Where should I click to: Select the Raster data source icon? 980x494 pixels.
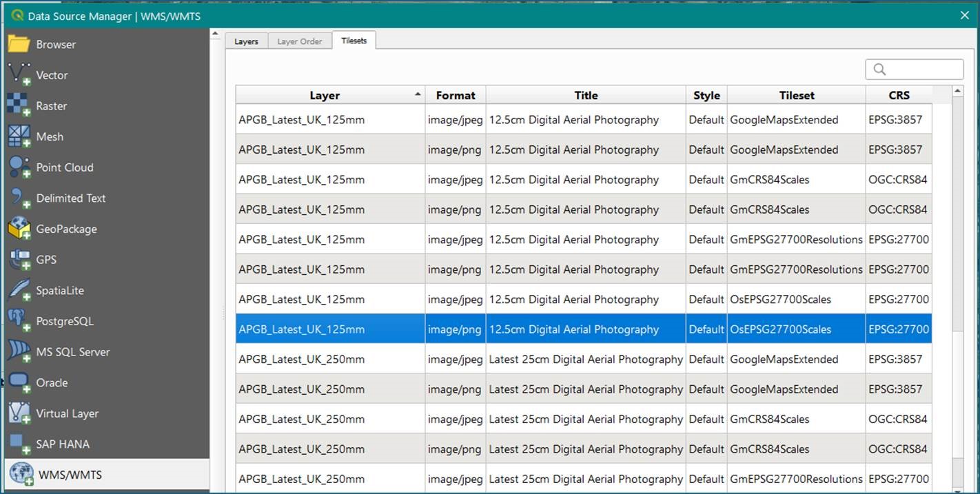point(19,106)
